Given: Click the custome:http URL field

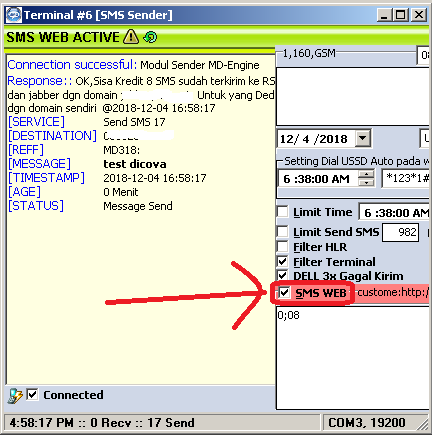Looking at the screenshot, I should [x=392, y=293].
